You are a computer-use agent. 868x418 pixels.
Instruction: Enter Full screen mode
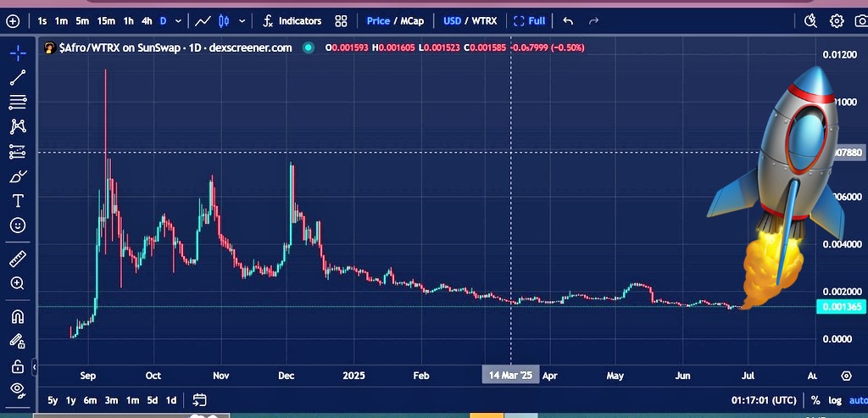click(529, 21)
